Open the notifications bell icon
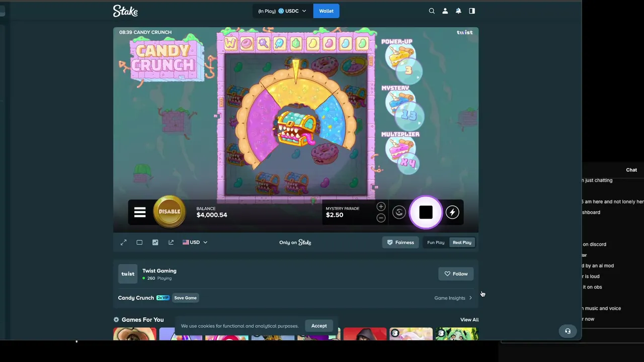The width and height of the screenshot is (644, 362). point(458,11)
